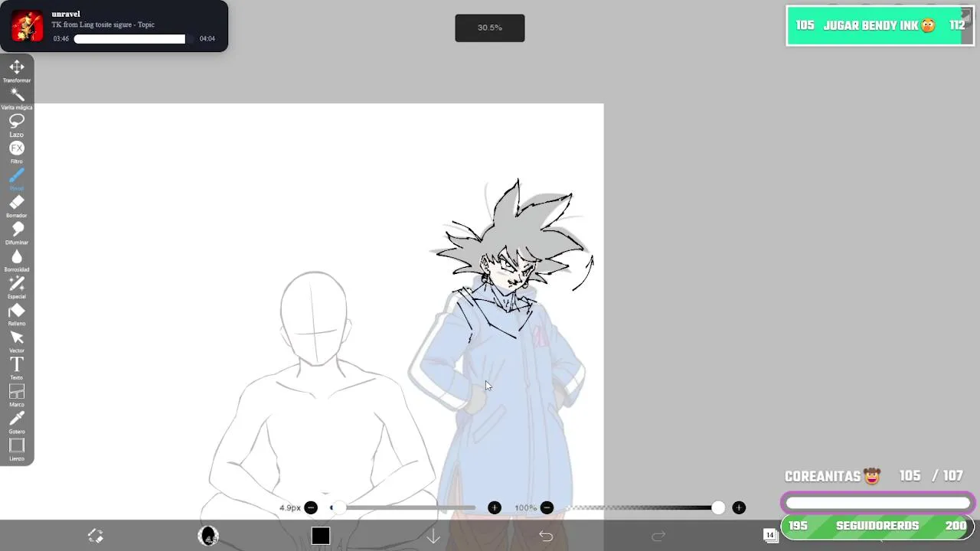Click the SEGUIDORERDS follower goal bar
This screenshot has width=980, height=551.
click(877, 526)
